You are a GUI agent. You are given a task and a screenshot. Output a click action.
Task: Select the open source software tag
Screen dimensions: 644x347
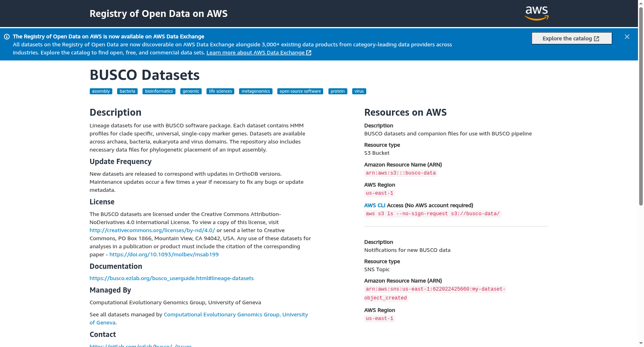300,91
